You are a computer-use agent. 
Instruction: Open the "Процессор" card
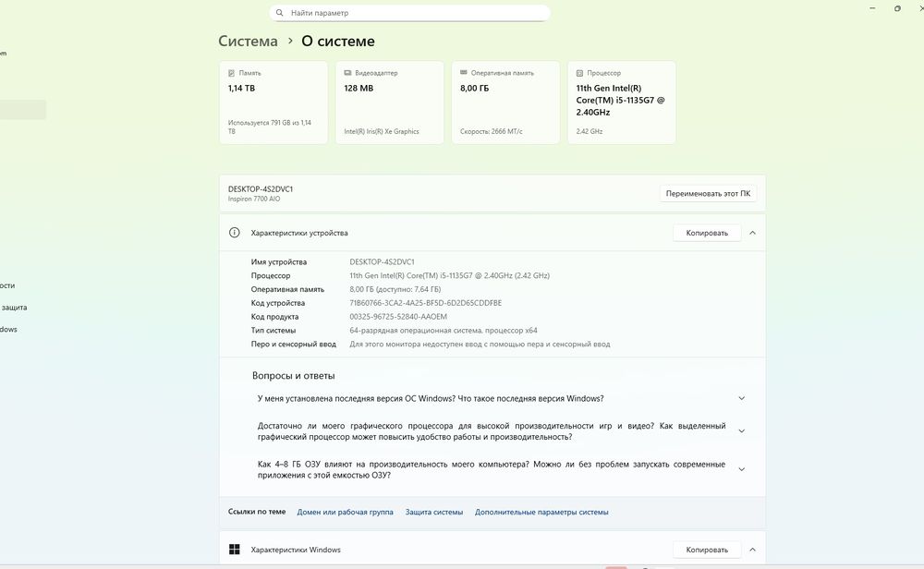(622, 103)
